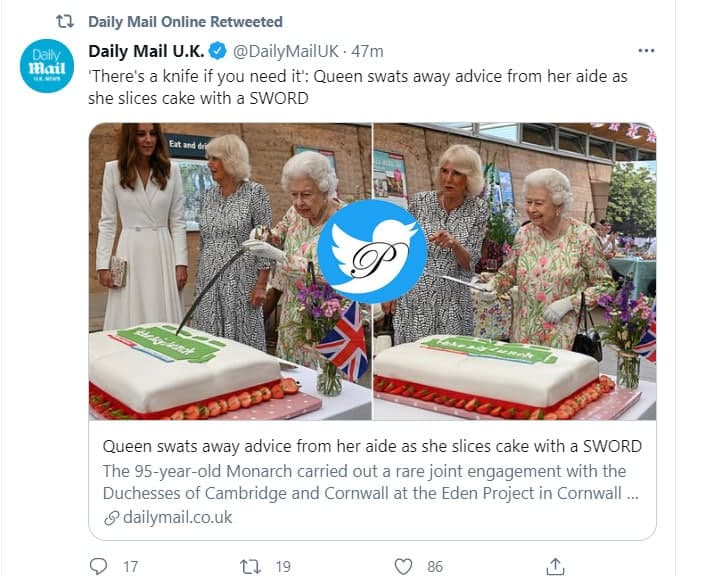
Task: Open the tweet's three-dot more menu
Action: tap(646, 51)
